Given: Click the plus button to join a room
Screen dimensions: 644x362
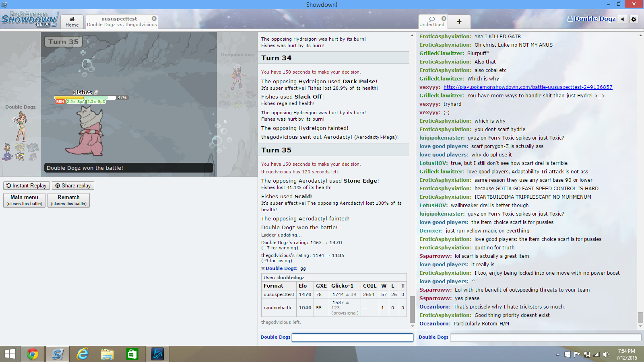Looking at the screenshot, I should click(x=459, y=22).
